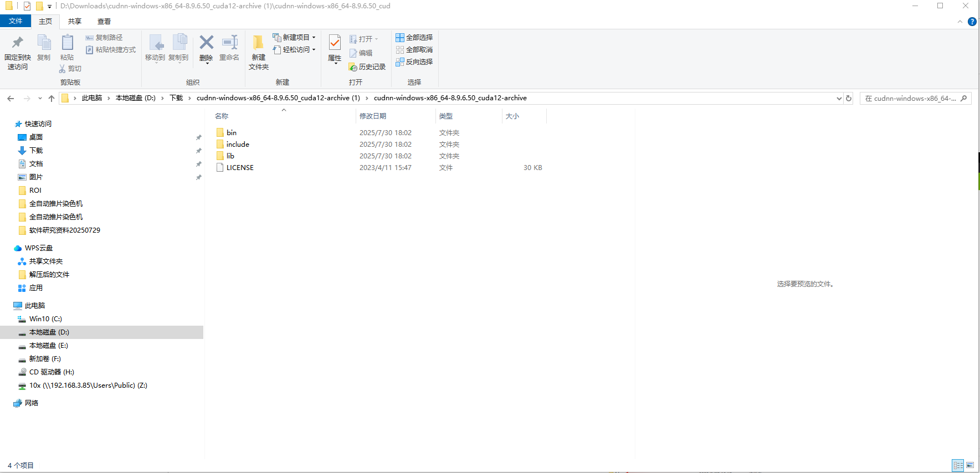Screen dimensions: 980x473
Task: Click the refresh icon beside address bar
Action: tap(849, 98)
